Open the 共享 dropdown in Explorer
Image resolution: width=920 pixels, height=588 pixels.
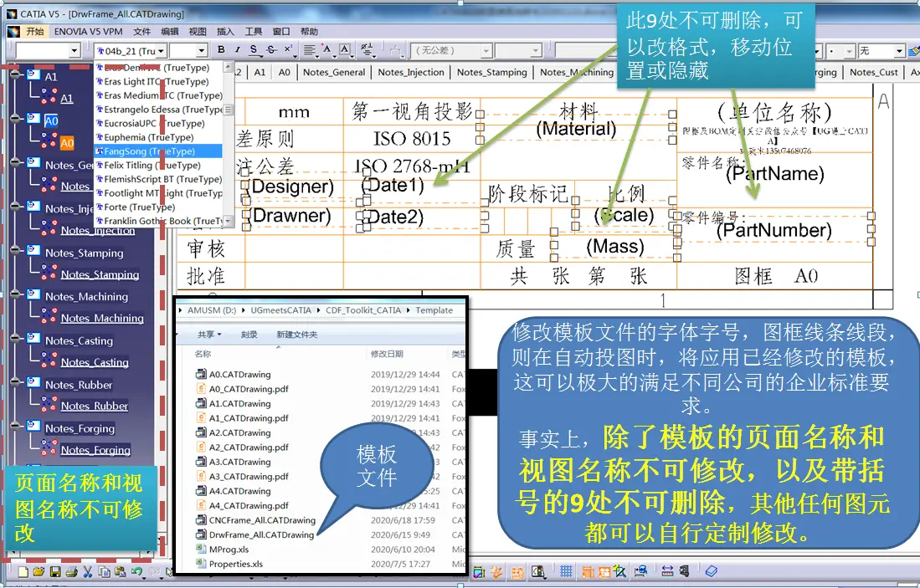tap(209, 335)
